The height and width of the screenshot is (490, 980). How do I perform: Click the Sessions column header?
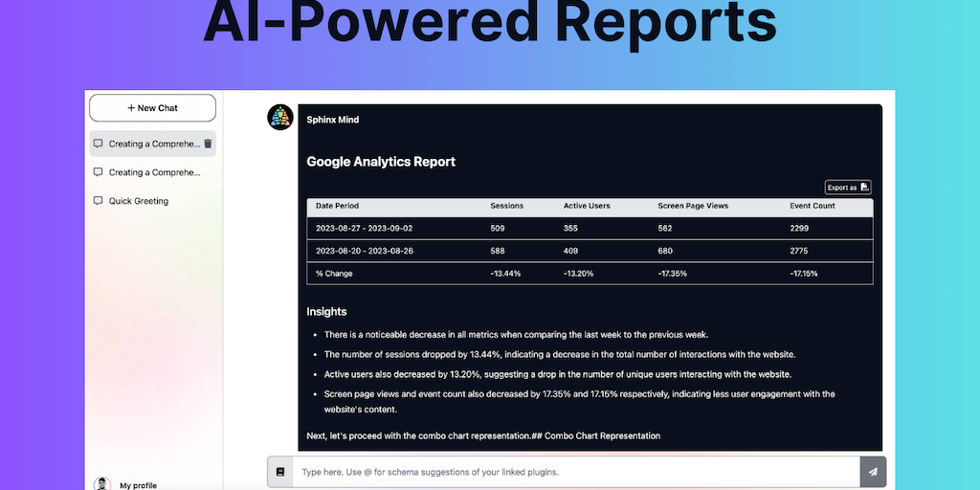pos(507,206)
